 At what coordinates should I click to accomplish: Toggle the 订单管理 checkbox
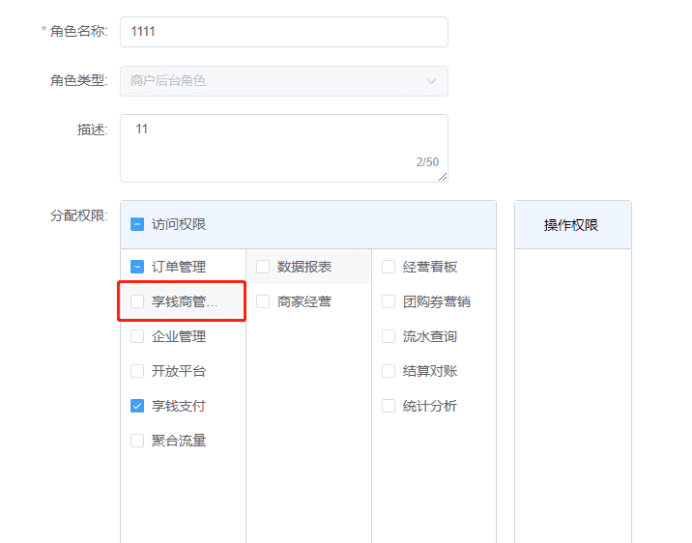click(x=137, y=267)
